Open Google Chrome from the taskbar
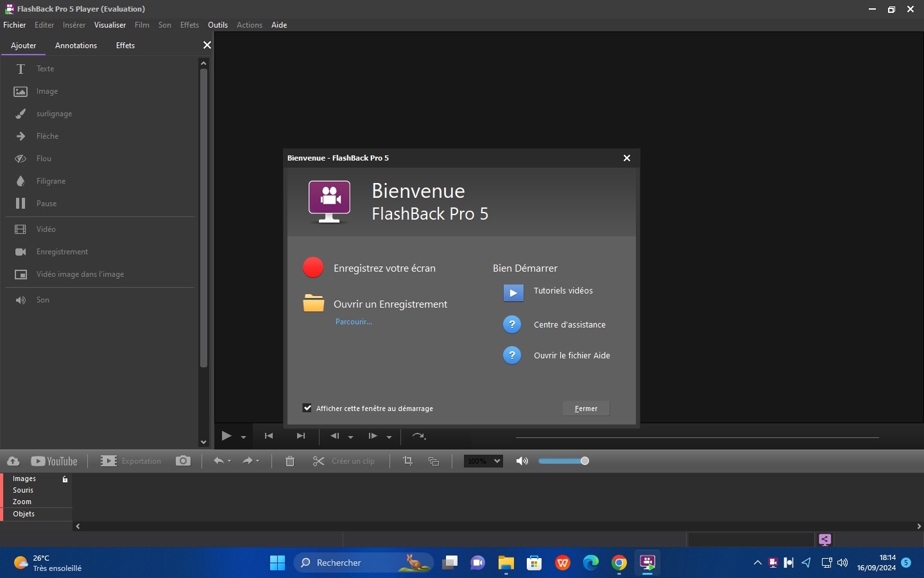 [x=619, y=563]
